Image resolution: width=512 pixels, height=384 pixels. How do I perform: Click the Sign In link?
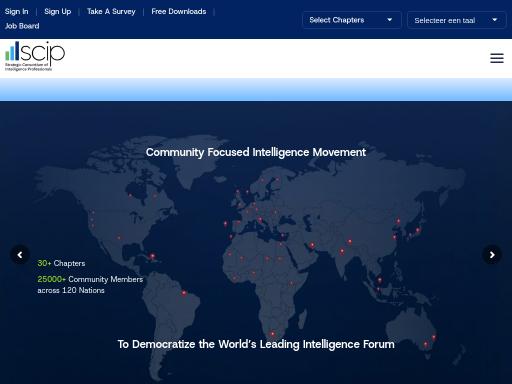click(16, 11)
